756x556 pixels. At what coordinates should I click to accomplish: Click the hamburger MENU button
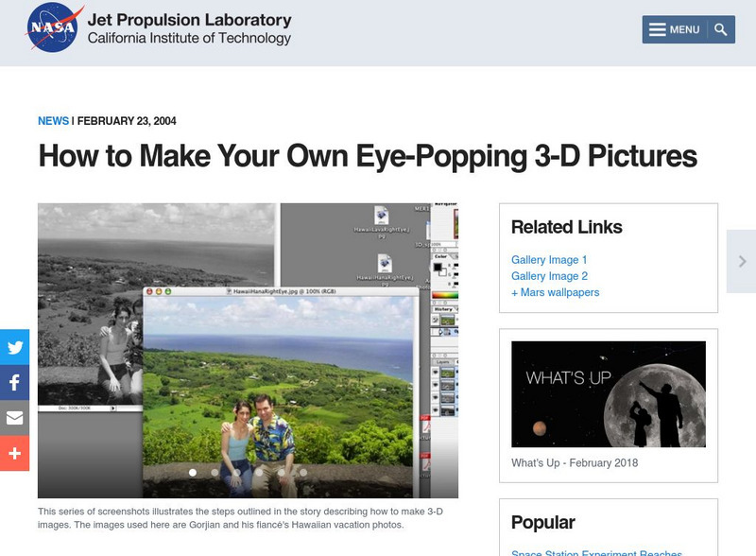pyautogui.click(x=675, y=29)
